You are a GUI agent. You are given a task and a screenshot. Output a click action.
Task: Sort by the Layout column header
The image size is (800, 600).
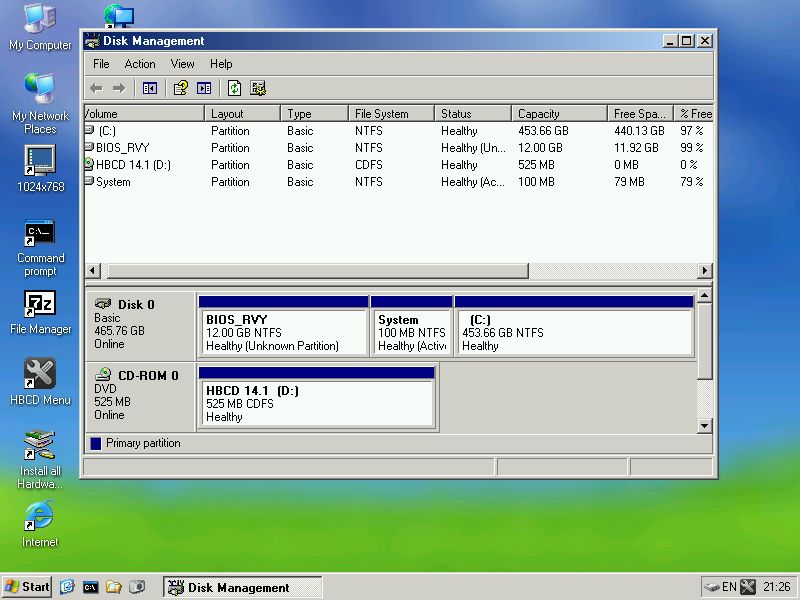coord(242,113)
